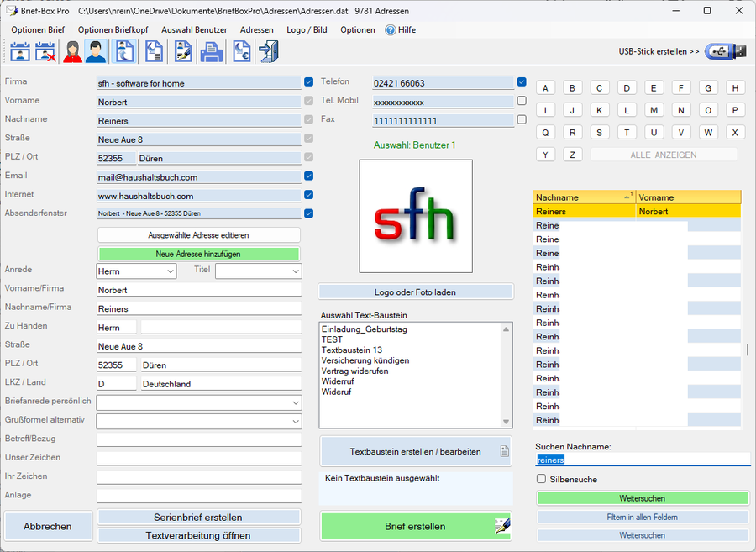Open the Briefanrede persönlich dropdown

point(198,402)
